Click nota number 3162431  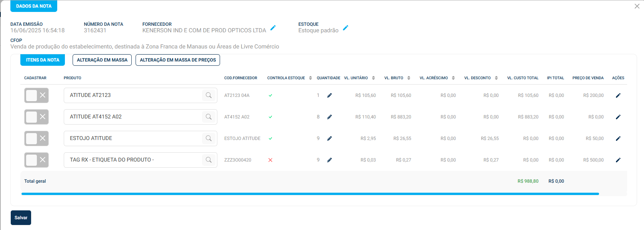[95, 30]
